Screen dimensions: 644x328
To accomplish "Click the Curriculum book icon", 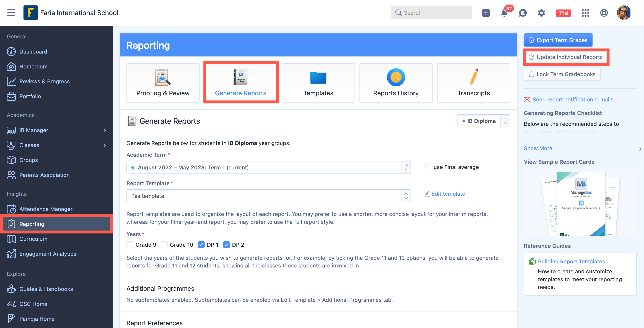I will [11, 239].
